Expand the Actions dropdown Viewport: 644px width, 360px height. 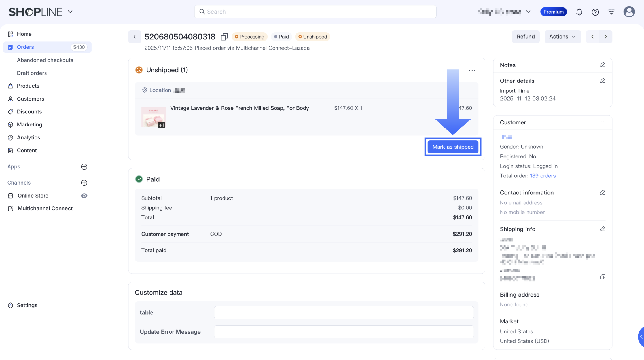click(562, 37)
